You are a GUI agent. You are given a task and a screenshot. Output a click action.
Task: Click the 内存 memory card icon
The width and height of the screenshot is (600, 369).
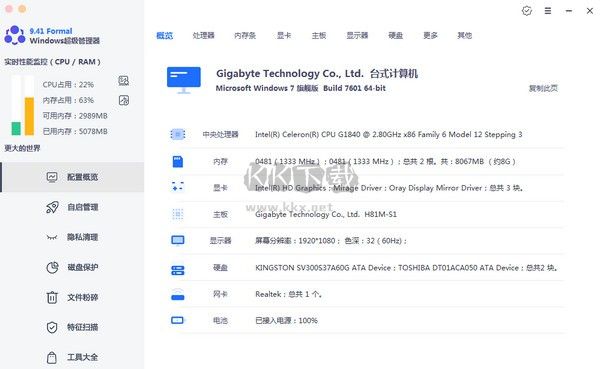point(178,162)
